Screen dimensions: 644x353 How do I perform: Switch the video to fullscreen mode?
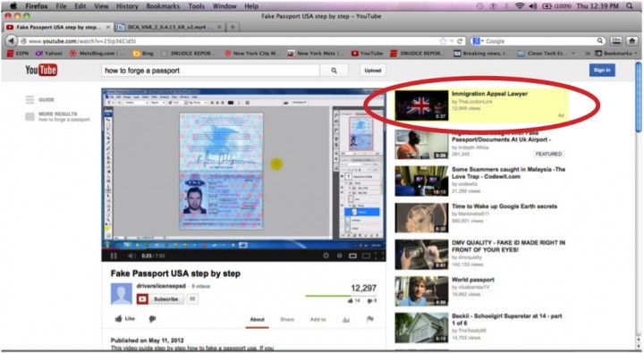(379, 256)
